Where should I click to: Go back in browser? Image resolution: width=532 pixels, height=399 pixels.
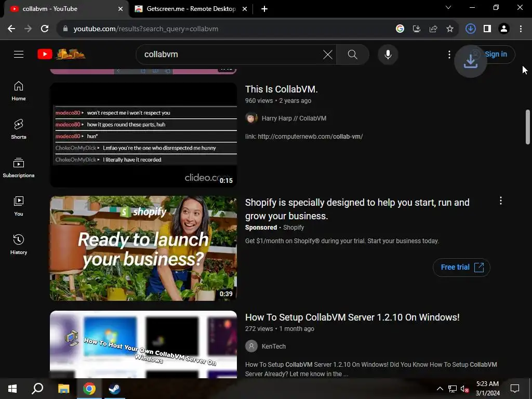[x=11, y=29]
